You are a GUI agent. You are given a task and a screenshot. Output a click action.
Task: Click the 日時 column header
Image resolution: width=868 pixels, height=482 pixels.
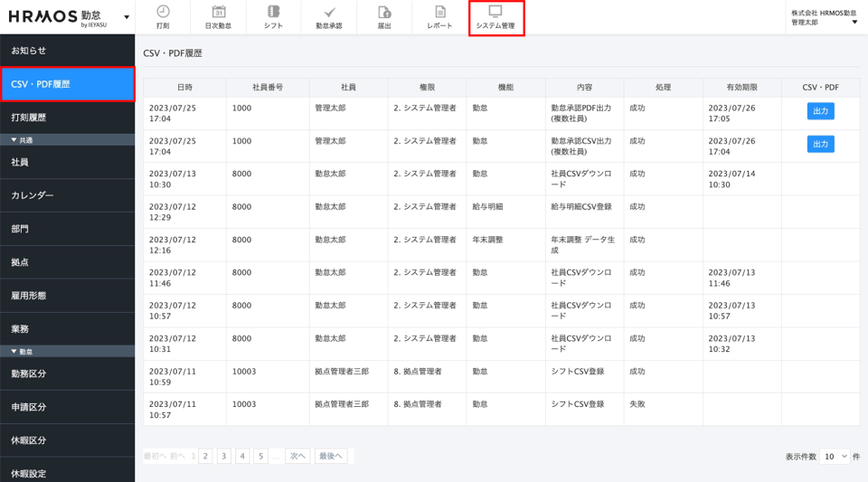(184, 88)
